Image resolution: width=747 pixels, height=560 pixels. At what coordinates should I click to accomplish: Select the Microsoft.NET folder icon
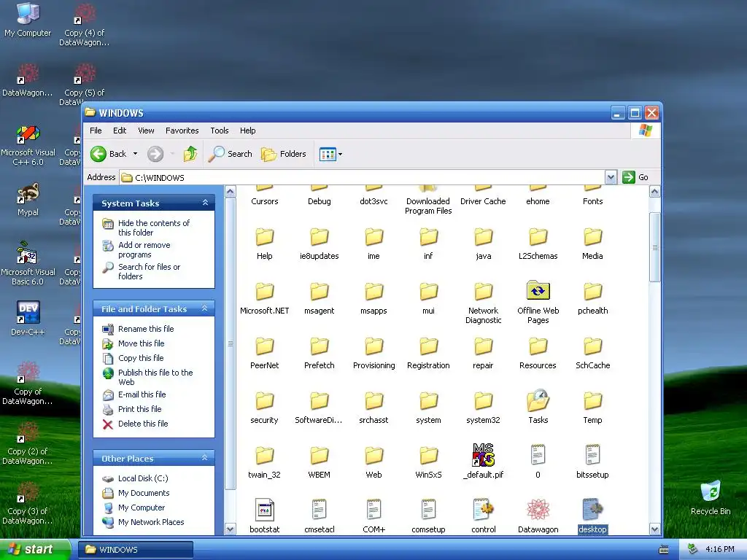pyautogui.click(x=264, y=291)
